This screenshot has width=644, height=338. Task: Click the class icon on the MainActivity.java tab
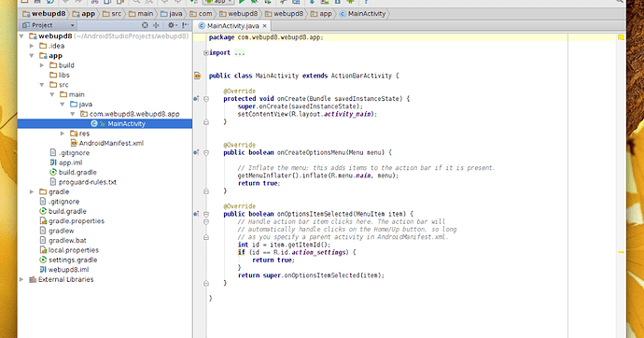pyautogui.click(x=202, y=26)
